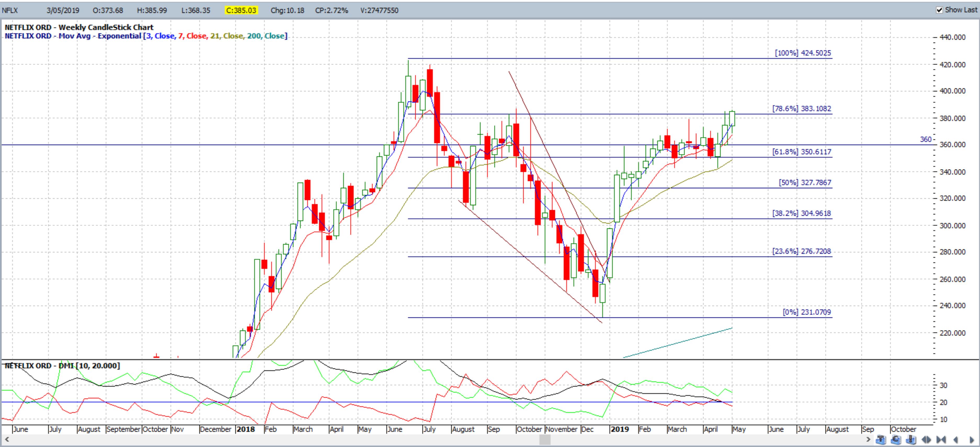
Task: Click the high value H:385.99
Action: [x=152, y=10]
